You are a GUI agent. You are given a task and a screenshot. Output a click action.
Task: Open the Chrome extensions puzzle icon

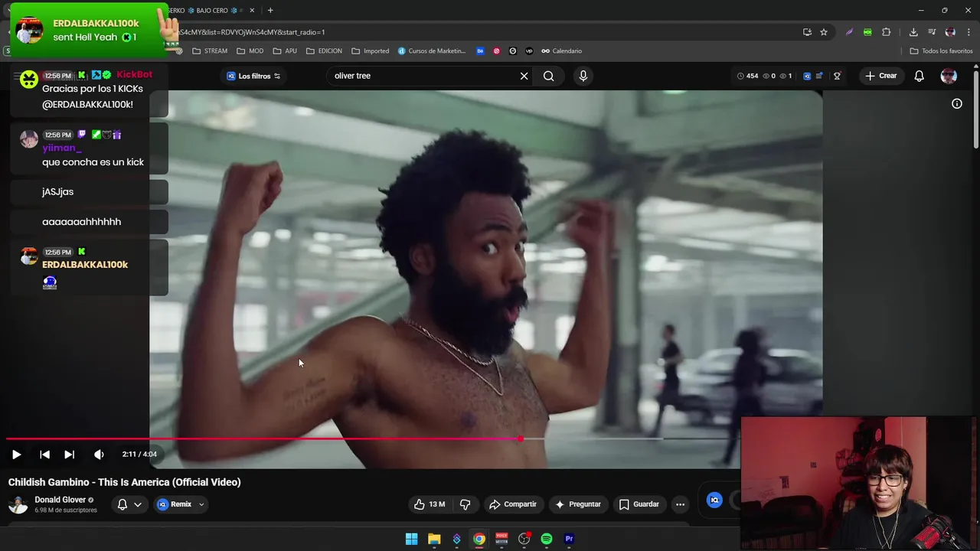coord(887,32)
